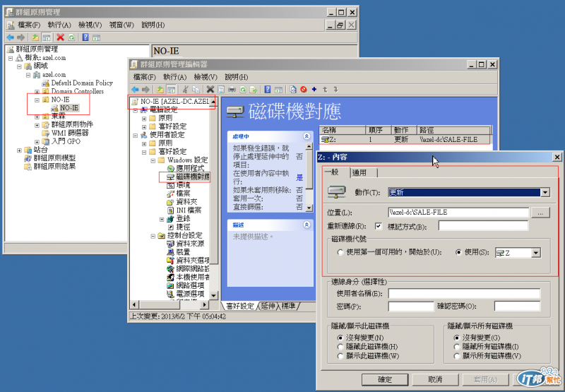Open 執行(A) menu in the editor window

click(x=174, y=77)
